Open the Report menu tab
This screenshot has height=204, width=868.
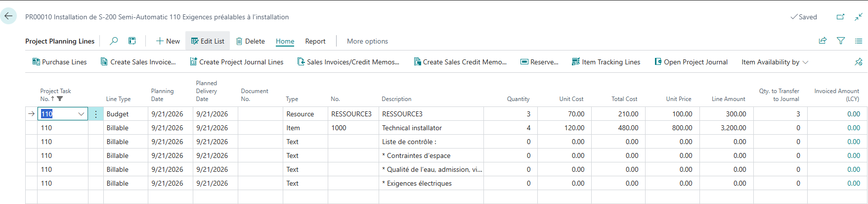(x=315, y=41)
